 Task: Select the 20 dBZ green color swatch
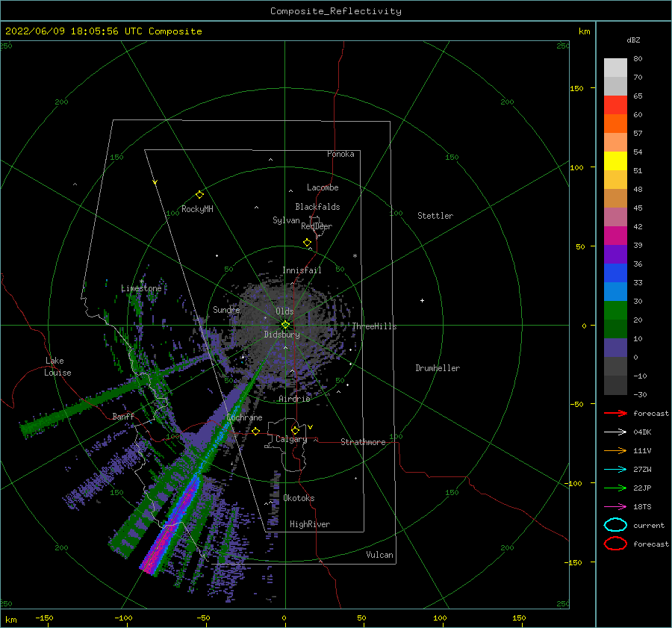click(615, 311)
